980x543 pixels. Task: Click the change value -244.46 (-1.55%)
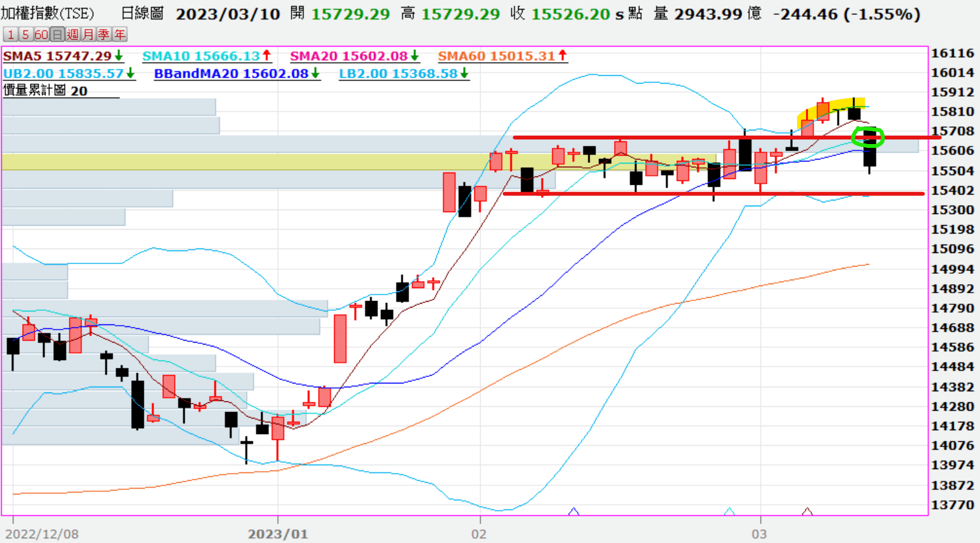coord(846,14)
